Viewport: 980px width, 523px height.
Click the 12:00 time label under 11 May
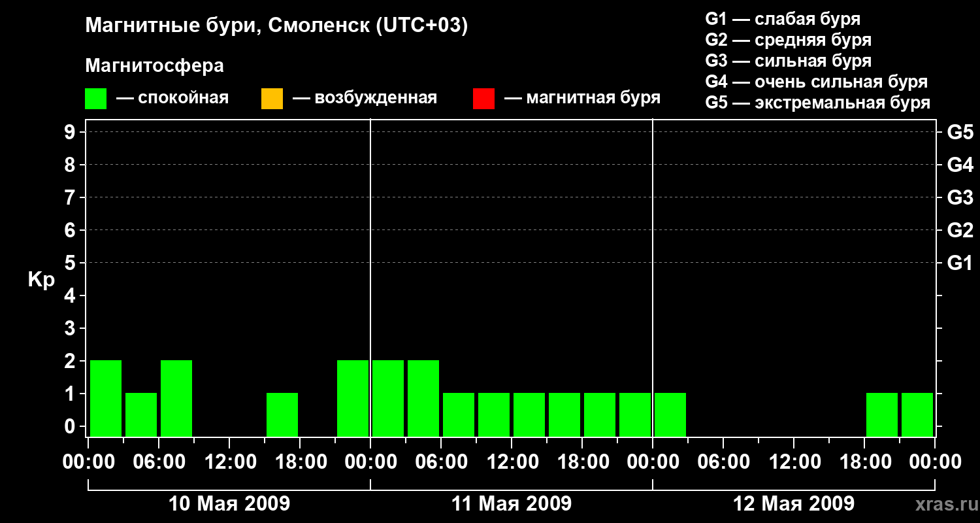click(x=512, y=462)
